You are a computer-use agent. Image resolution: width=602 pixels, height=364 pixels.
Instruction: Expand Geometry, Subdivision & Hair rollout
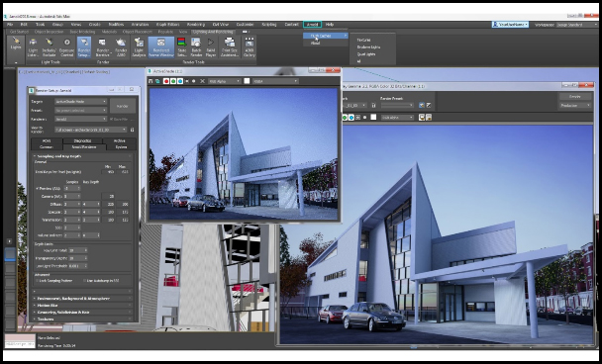pyautogui.click(x=82, y=313)
